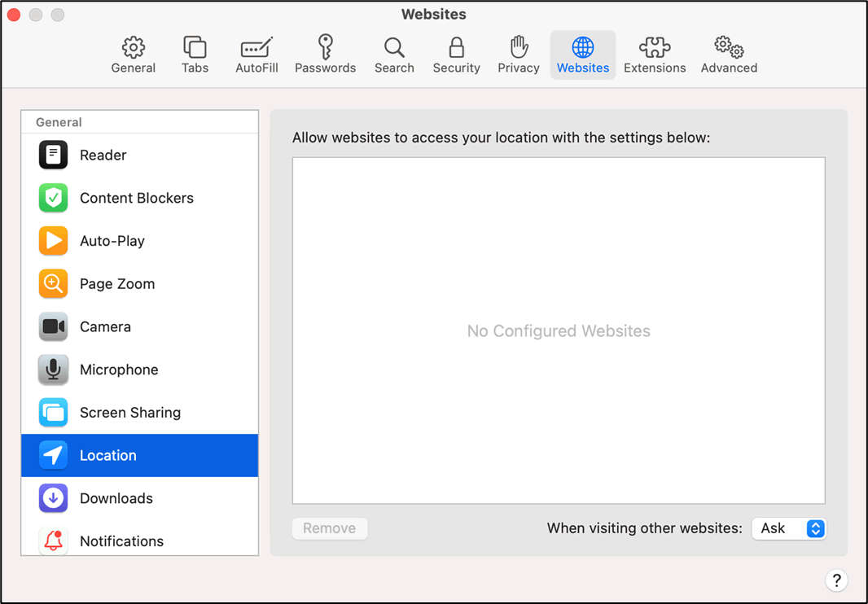Open the Extensions puzzle piece icon
This screenshot has width=868, height=604.
tap(655, 48)
